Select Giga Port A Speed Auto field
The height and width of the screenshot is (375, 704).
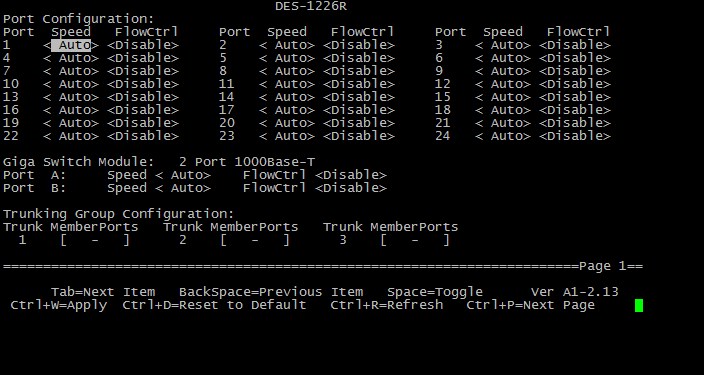coord(183,175)
